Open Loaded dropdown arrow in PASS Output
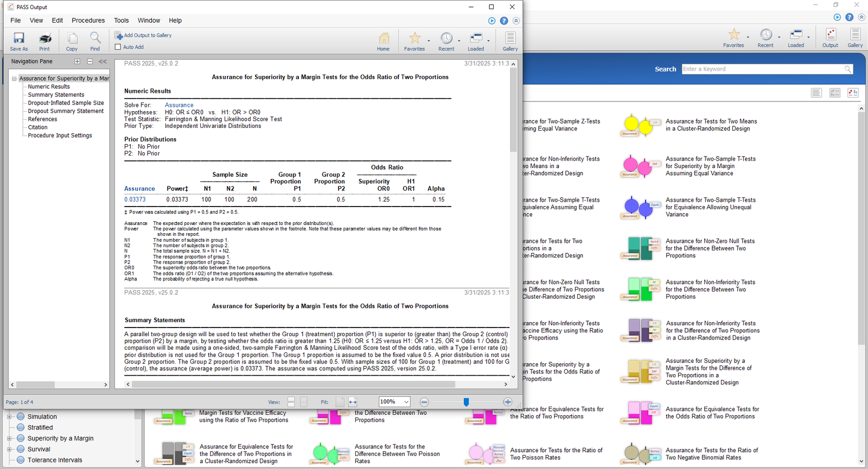 488,41
